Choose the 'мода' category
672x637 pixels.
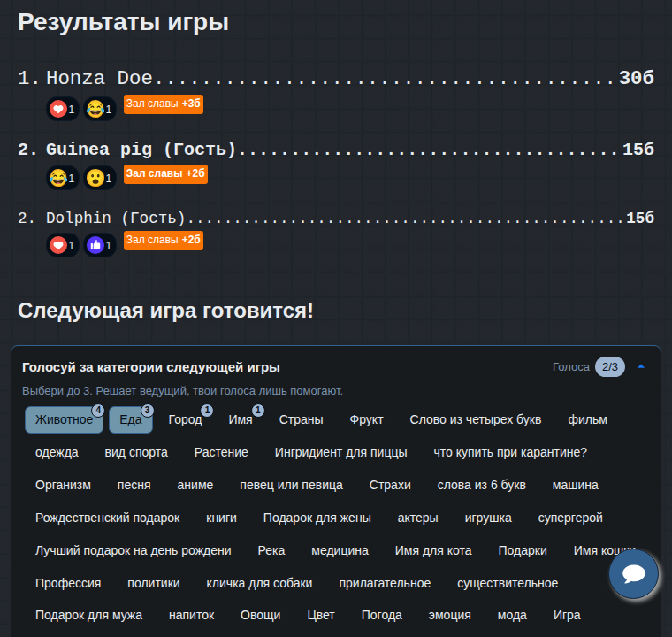[512, 615]
